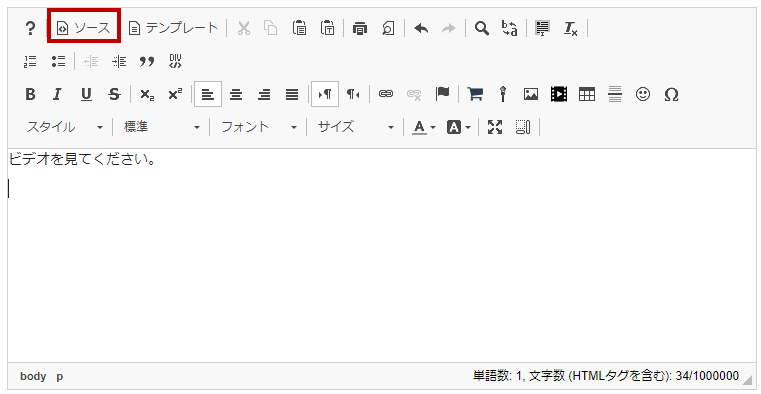Copy selection using the copy icon
Image resolution: width=761 pixels, height=394 pixels.
click(271, 28)
